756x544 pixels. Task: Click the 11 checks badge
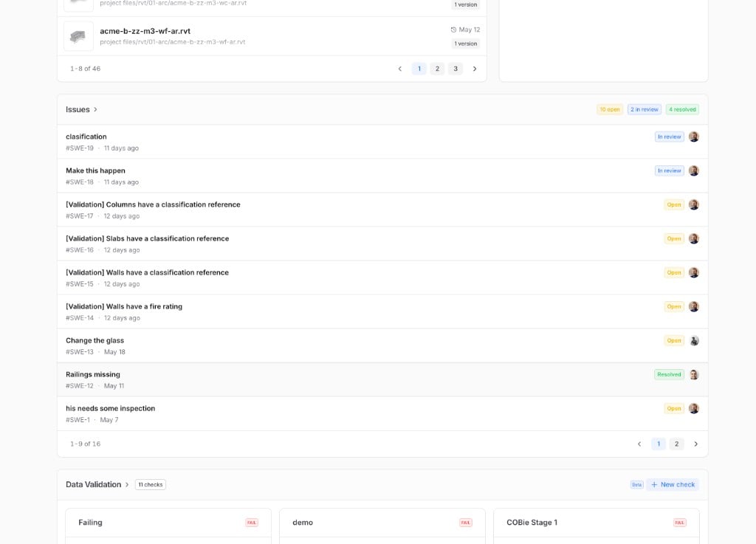click(x=151, y=485)
